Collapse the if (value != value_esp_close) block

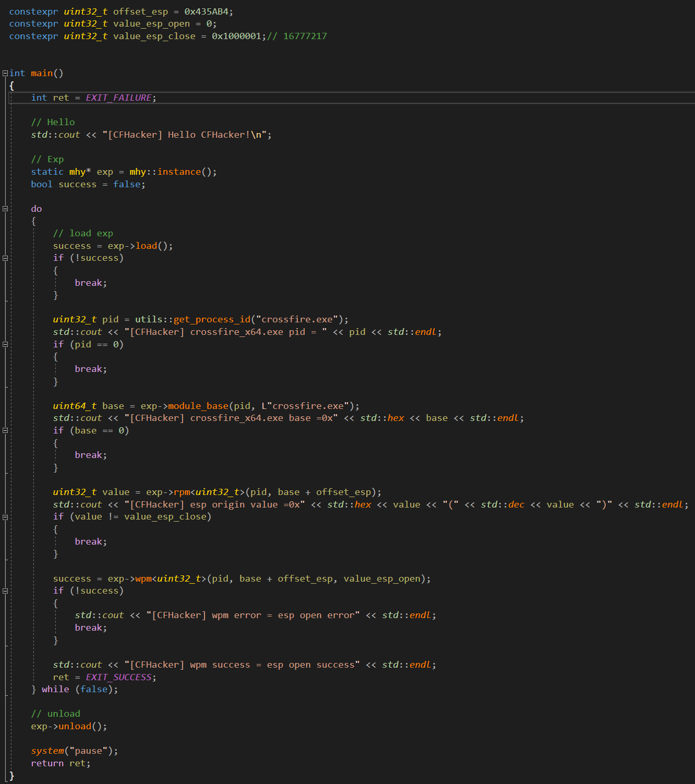click(x=5, y=517)
